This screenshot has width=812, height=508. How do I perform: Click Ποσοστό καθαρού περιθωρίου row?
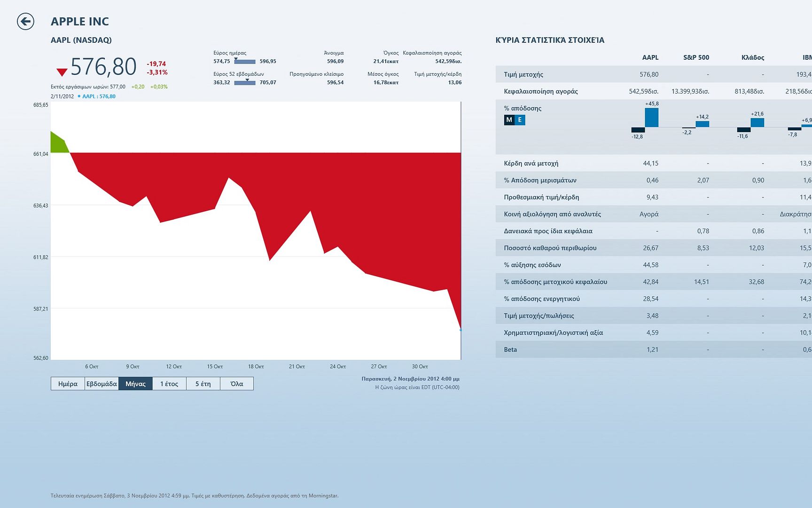[654, 248]
